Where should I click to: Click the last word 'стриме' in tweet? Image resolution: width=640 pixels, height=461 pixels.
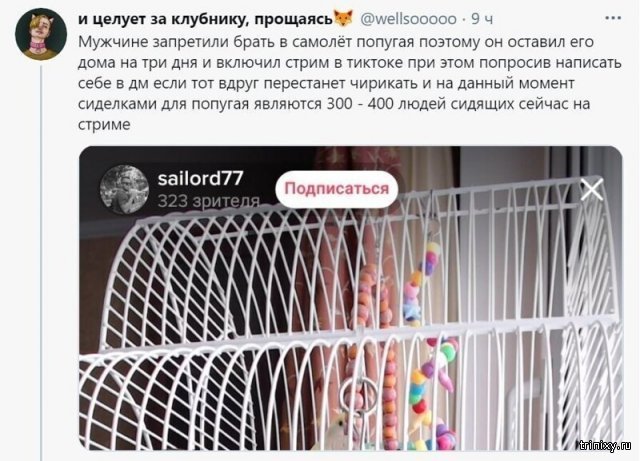coord(104,124)
